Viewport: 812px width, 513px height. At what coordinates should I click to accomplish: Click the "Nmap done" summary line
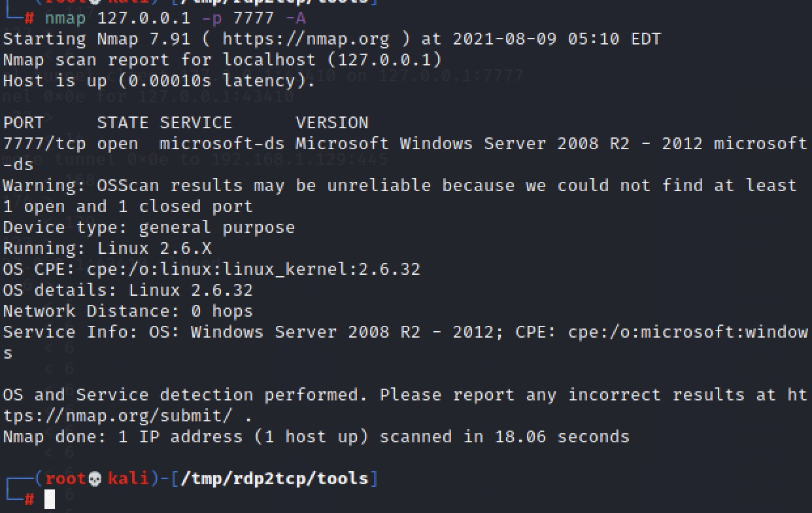(316, 437)
